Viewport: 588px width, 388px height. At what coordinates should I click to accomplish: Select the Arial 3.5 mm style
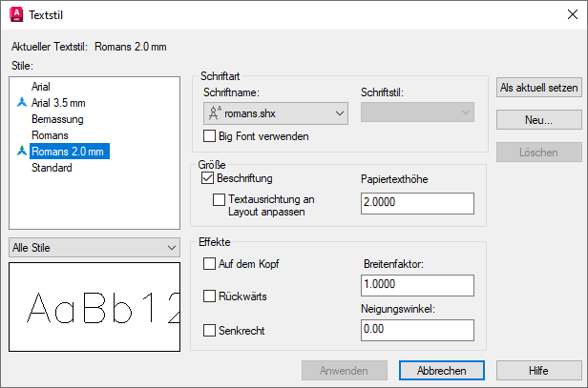point(58,103)
